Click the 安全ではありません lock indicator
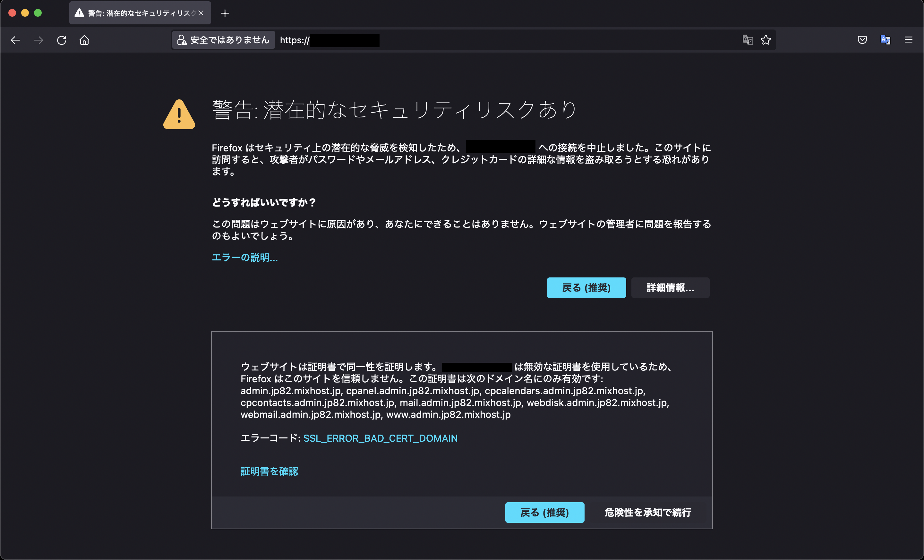Viewport: 924px width, 560px height. click(224, 40)
